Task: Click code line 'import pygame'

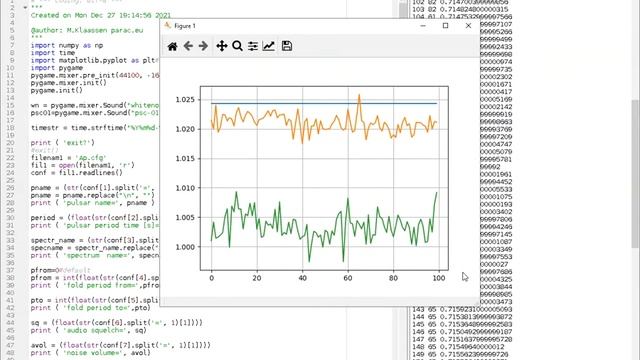Action: 57,68
